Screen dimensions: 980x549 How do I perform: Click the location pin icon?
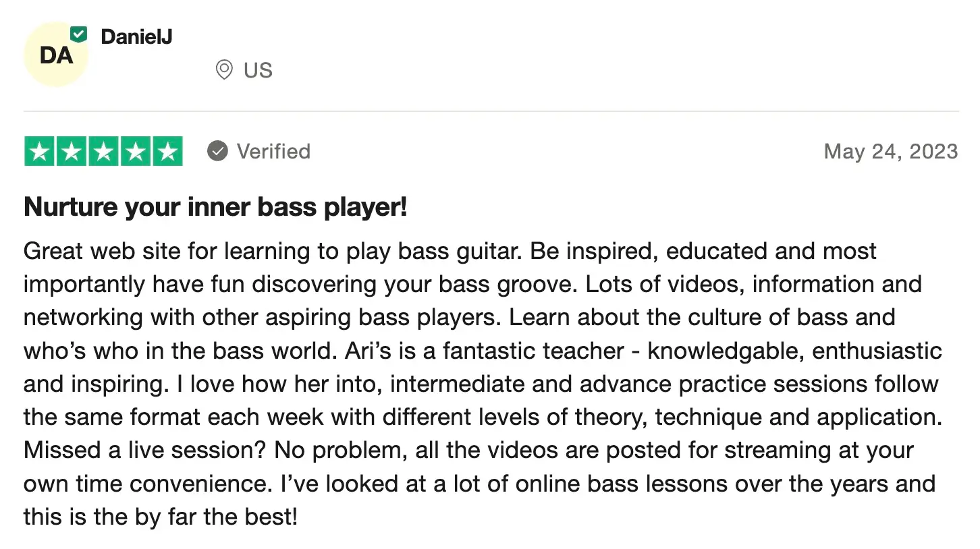[224, 69]
